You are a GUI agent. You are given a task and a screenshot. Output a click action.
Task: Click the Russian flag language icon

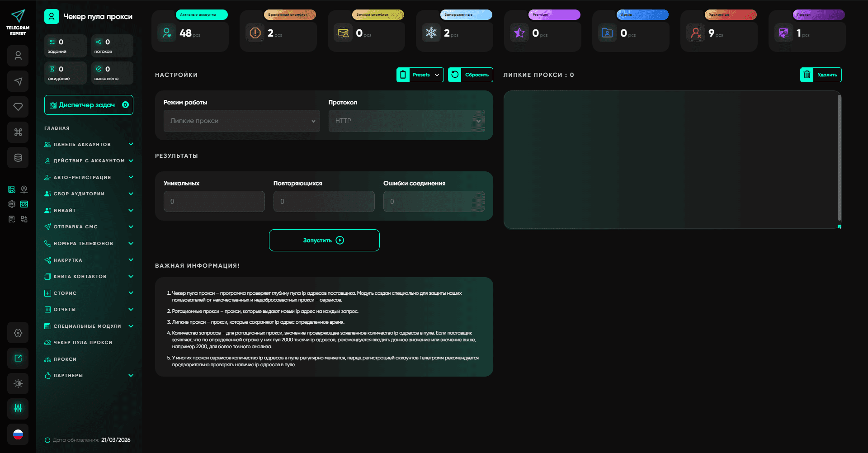(x=18, y=434)
